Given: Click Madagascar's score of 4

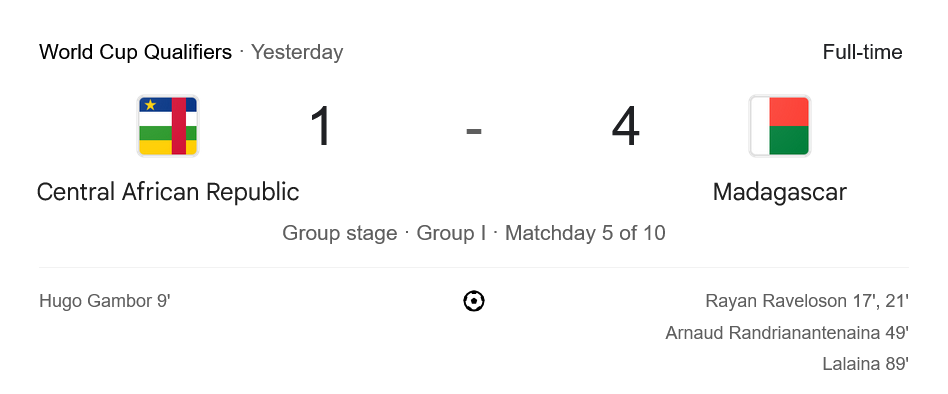Looking at the screenshot, I should click(626, 127).
